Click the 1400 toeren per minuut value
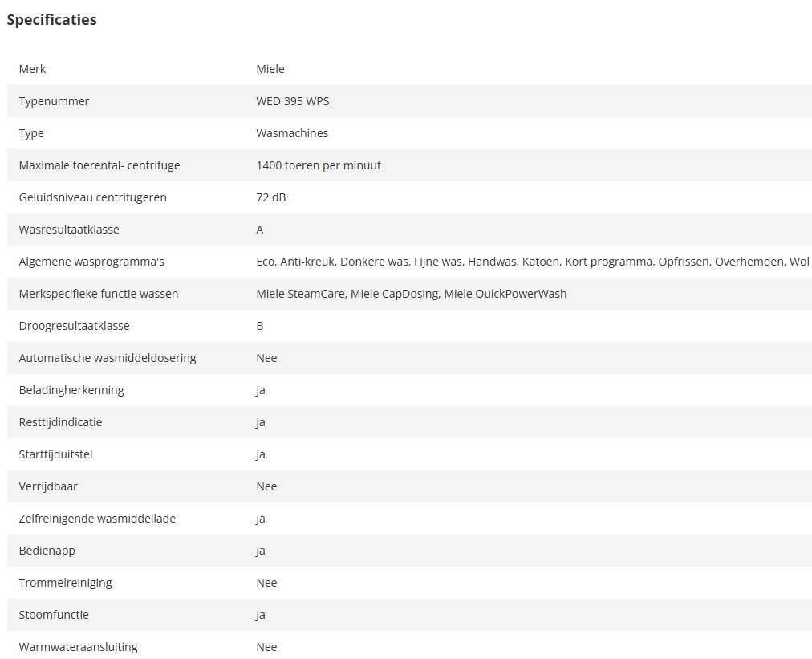This screenshot has width=812, height=659. (x=319, y=165)
